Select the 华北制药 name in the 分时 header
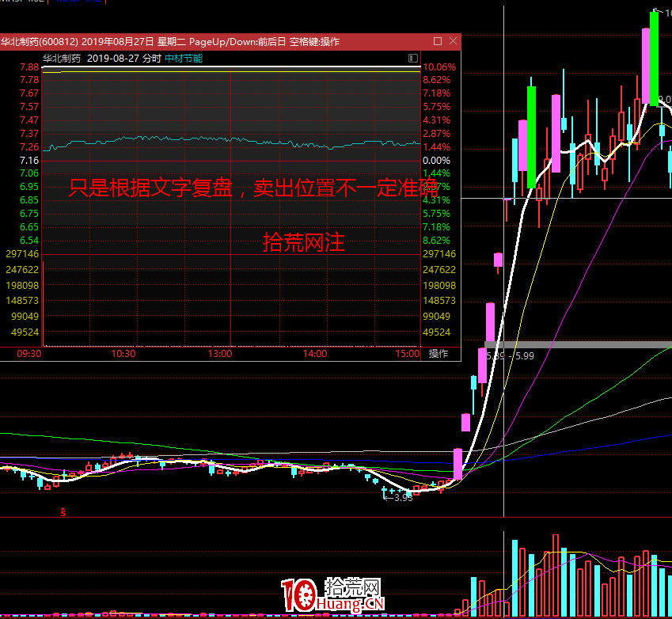672x619 pixels. tap(62, 59)
